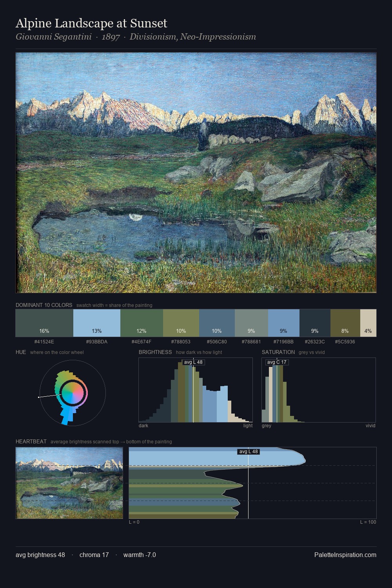392x588 pixels.
Task: Click the artist subtitle 'Giovanni Segantini · 1897'
Action: point(67,37)
